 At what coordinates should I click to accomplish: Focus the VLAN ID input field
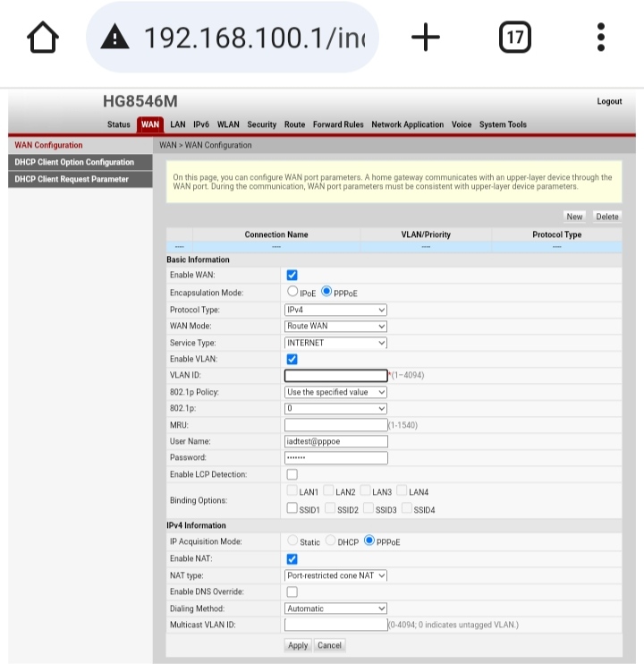[335, 376]
